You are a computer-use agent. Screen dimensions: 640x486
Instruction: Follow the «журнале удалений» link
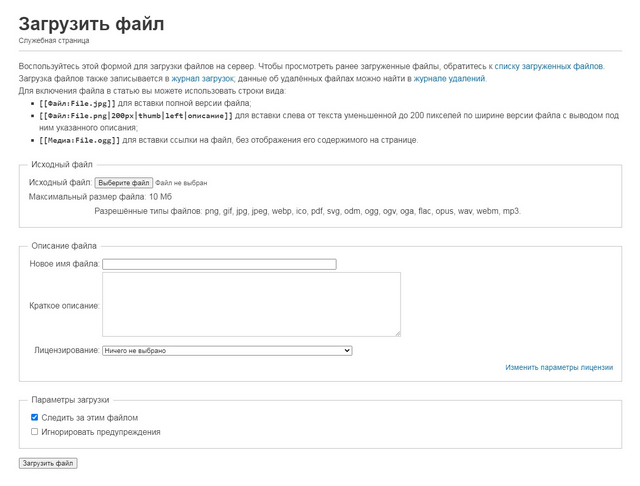coord(449,78)
